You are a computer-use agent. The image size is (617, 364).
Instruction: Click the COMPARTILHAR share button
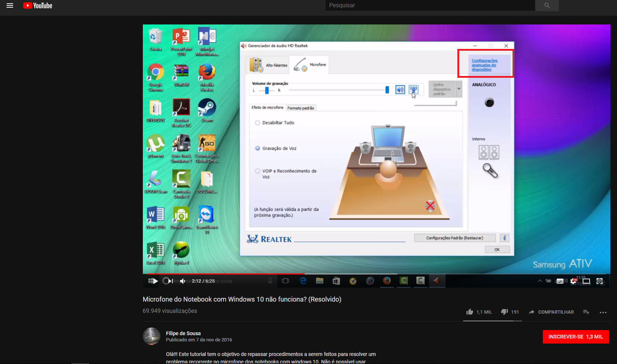coord(551,312)
